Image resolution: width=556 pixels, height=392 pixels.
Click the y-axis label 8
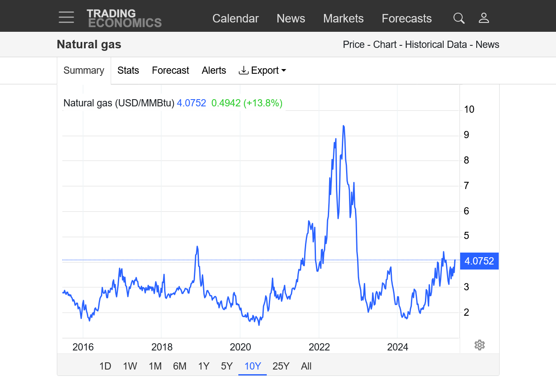point(467,160)
